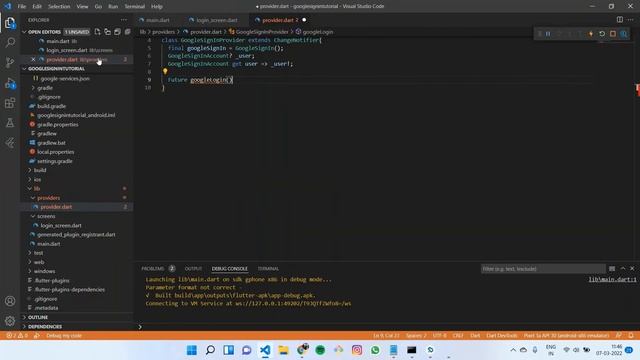Viewport: 640px width, 360px height.
Task: Open Source Control view in activity bar
Action: [10, 62]
